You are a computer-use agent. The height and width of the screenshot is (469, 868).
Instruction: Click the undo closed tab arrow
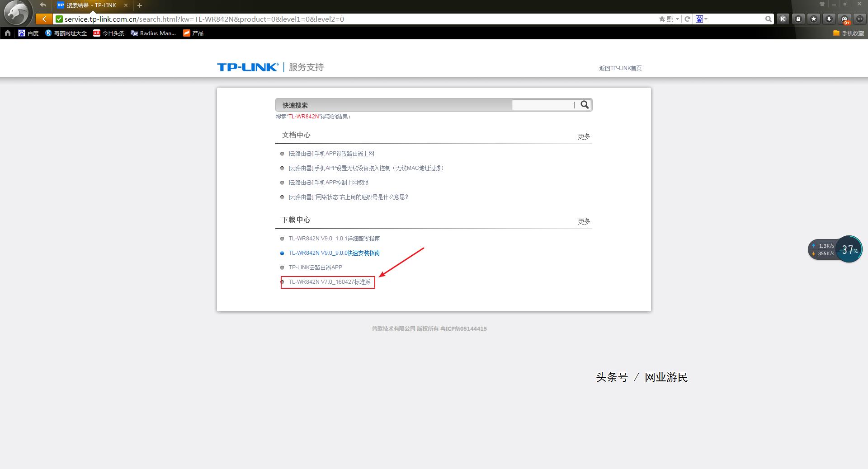coord(43,5)
